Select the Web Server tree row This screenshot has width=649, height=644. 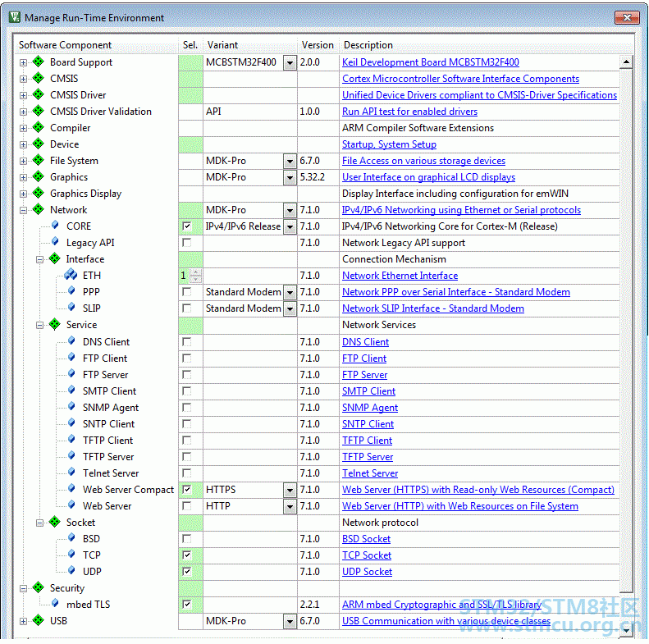click(107, 505)
